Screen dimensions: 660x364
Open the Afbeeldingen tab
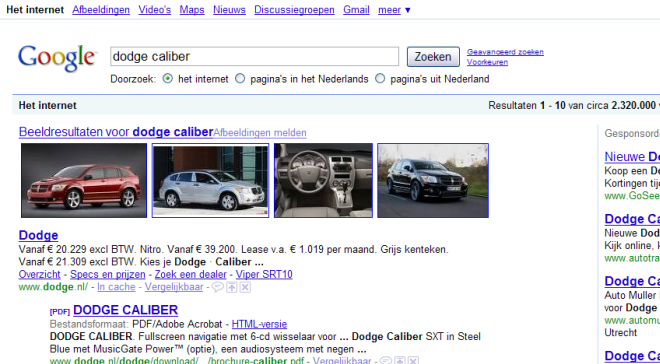(101, 10)
